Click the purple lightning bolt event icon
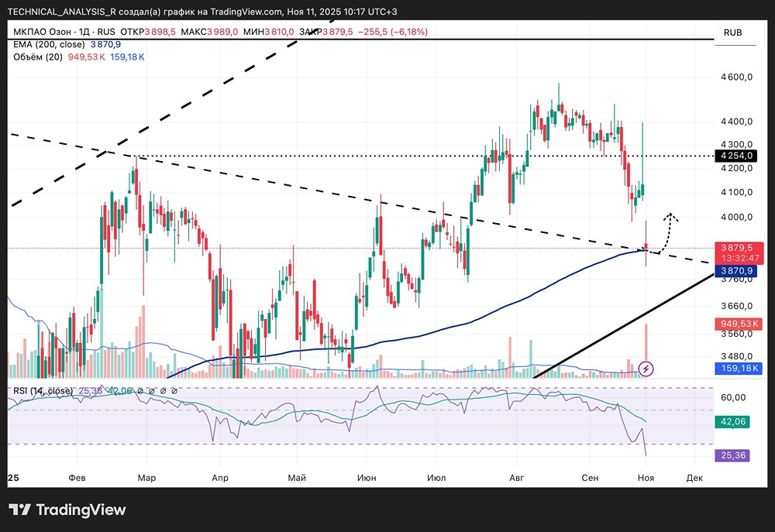The height and width of the screenshot is (532, 775). 646,369
